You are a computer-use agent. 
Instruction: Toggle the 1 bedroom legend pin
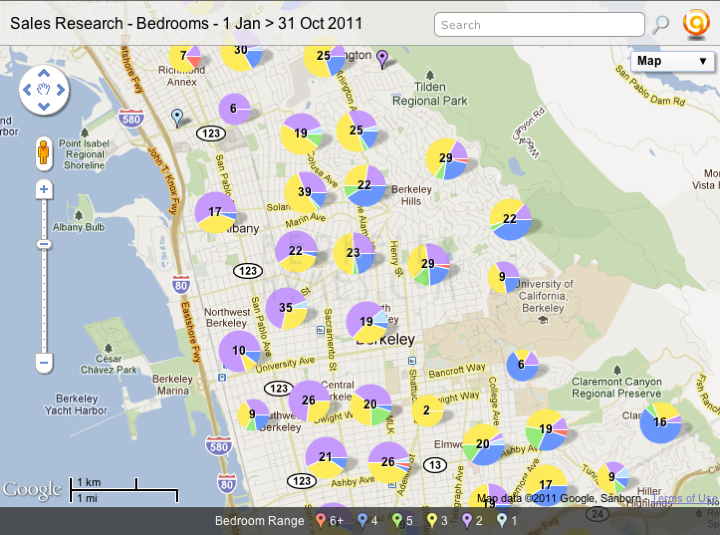point(502,520)
